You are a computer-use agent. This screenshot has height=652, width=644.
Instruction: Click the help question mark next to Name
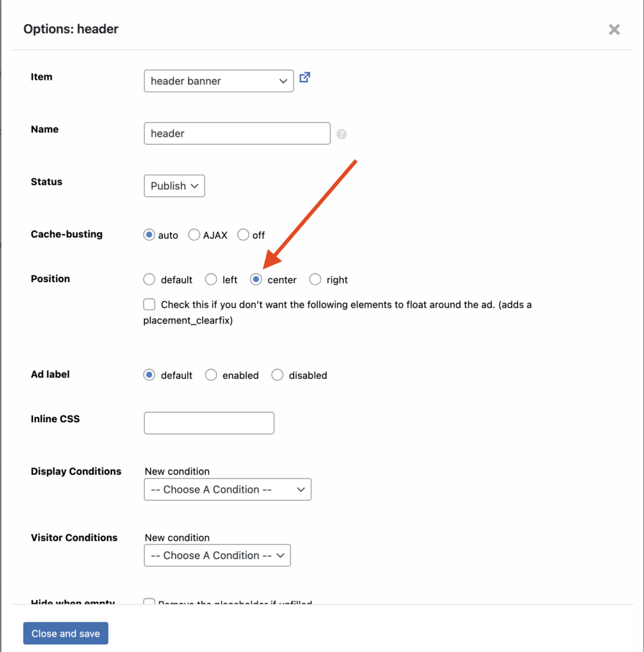click(x=342, y=134)
